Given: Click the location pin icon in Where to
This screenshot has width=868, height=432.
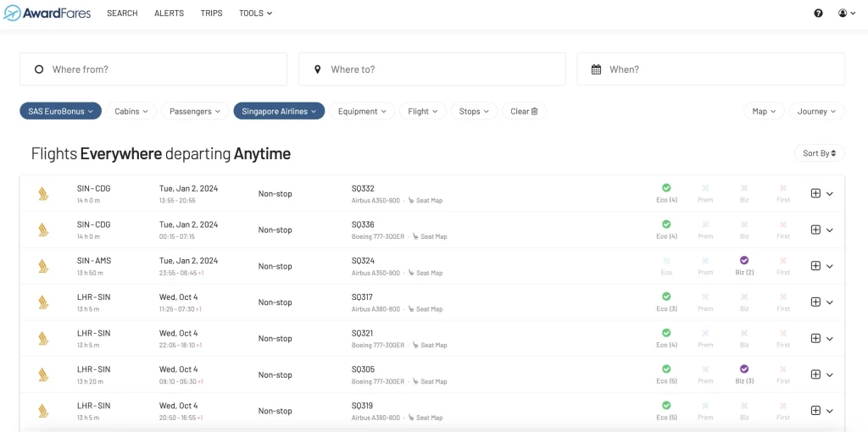Looking at the screenshot, I should pyautogui.click(x=317, y=69).
